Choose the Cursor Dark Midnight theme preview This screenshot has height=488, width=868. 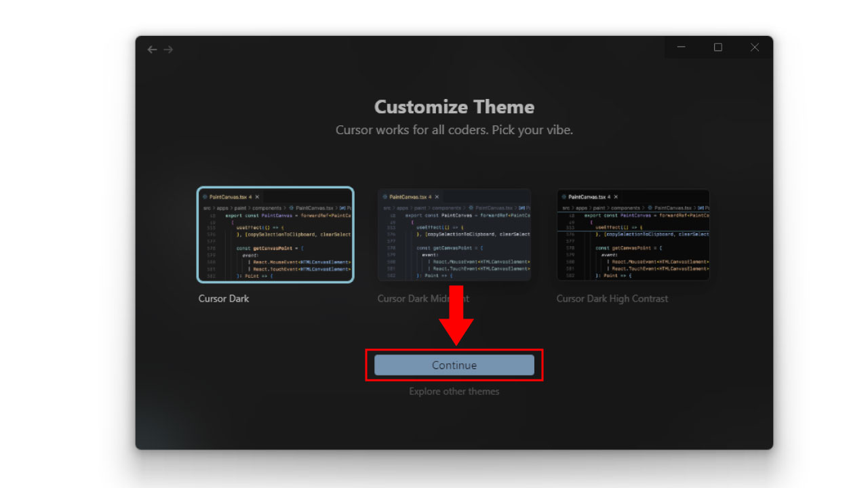(x=454, y=235)
